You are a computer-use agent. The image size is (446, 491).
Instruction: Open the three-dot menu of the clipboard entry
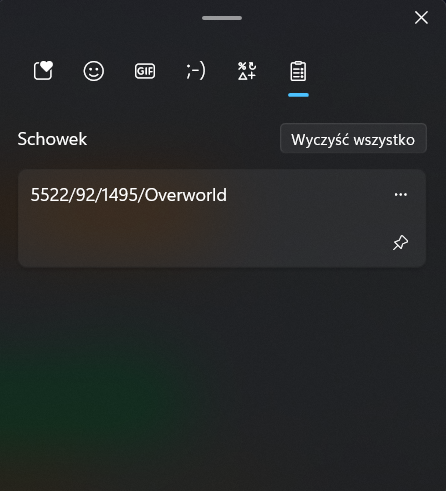coord(401,194)
